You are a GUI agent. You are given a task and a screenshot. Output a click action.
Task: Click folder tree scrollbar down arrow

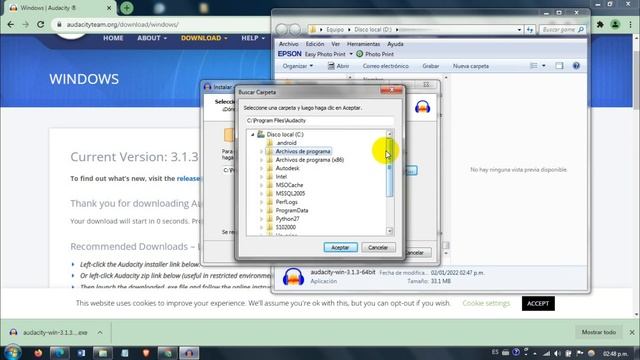389,231
